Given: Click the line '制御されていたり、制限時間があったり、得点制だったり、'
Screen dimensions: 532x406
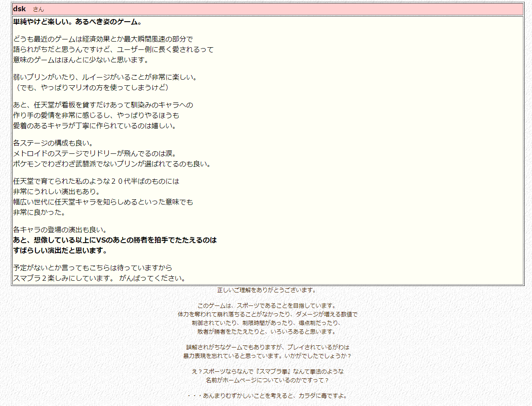Looking at the screenshot, I should (268, 323).
